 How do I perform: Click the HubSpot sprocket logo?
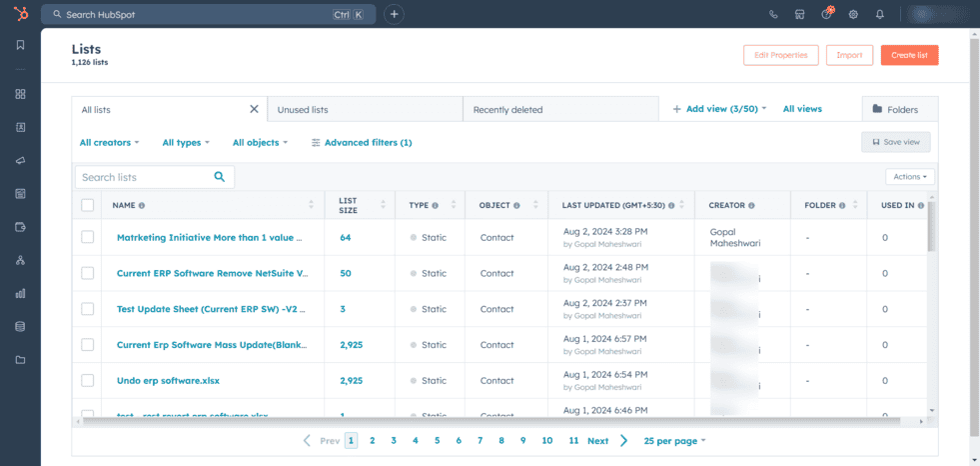coord(19,14)
